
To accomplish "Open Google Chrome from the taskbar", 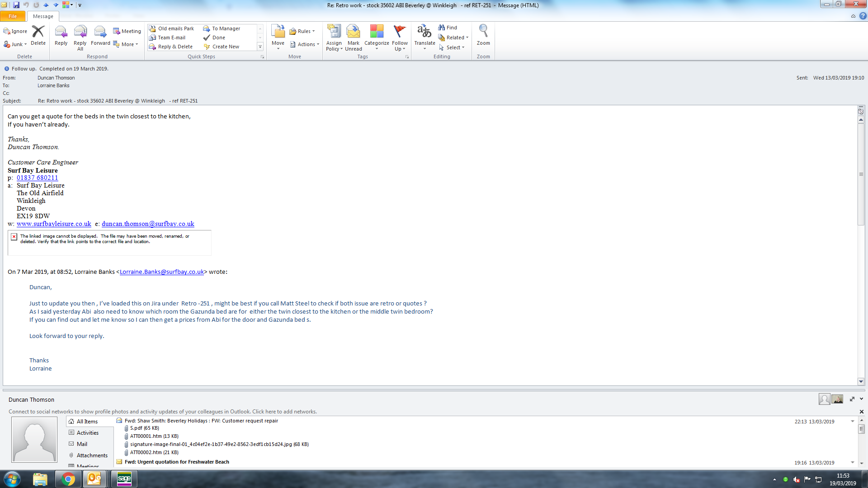I will pos(68,479).
